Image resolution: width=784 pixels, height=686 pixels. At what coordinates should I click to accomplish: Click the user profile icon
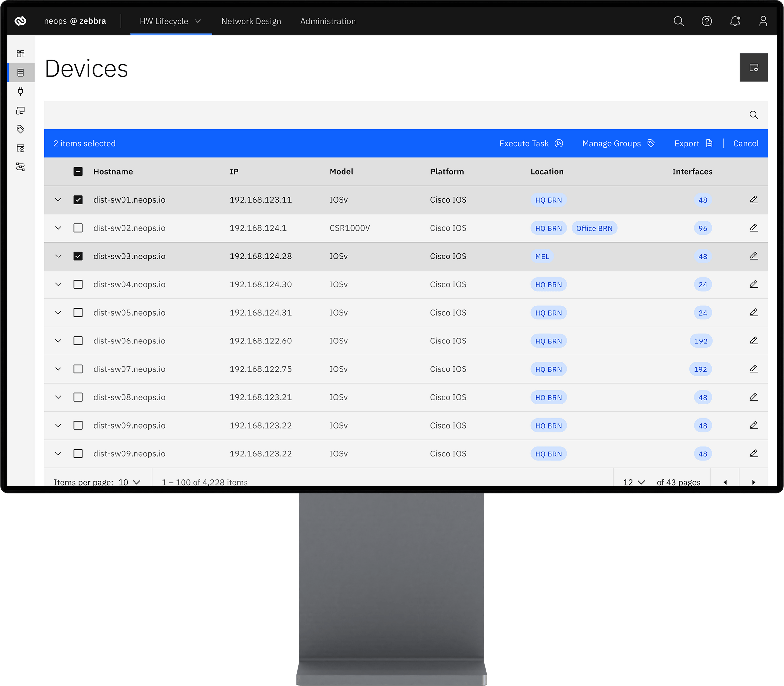pyautogui.click(x=763, y=21)
